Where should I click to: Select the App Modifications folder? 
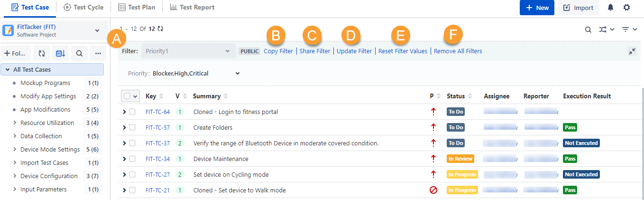[x=45, y=109]
